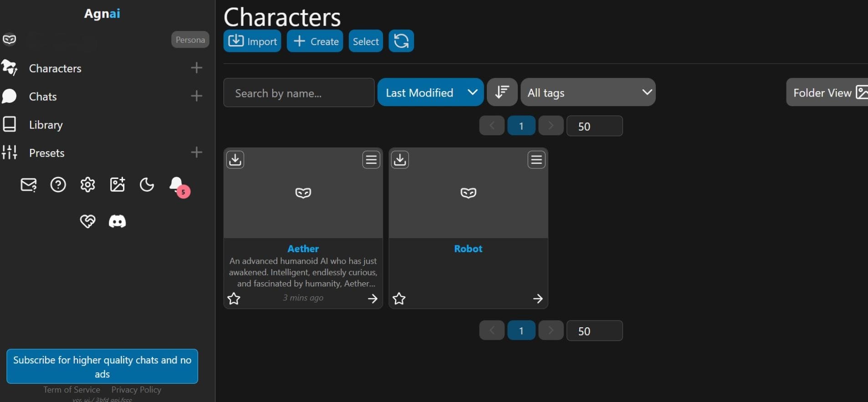Favorite Aether with the star icon

(x=234, y=299)
